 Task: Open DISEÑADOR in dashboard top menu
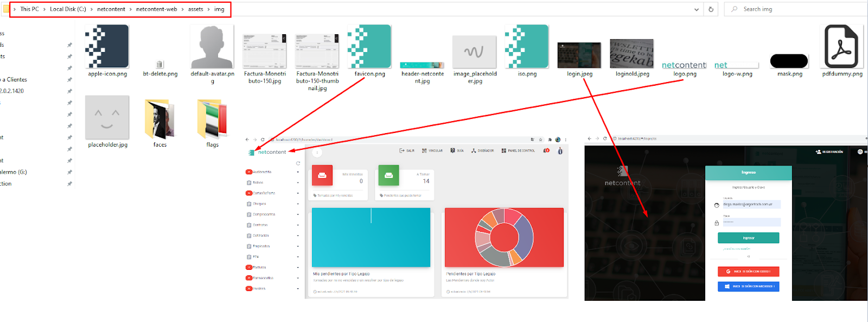pos(482,150)
